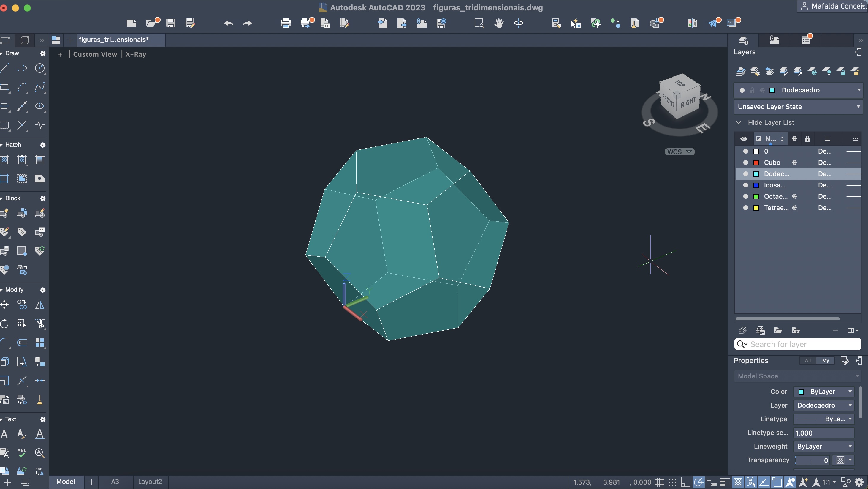
Task: Click the Tetrae layer yellow color swatch
Action: 756,208
